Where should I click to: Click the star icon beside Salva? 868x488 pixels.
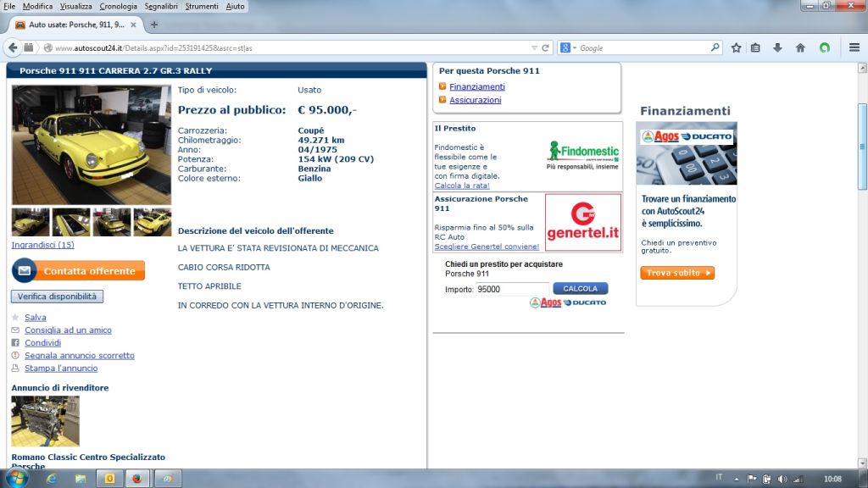[x=15, y=318]
